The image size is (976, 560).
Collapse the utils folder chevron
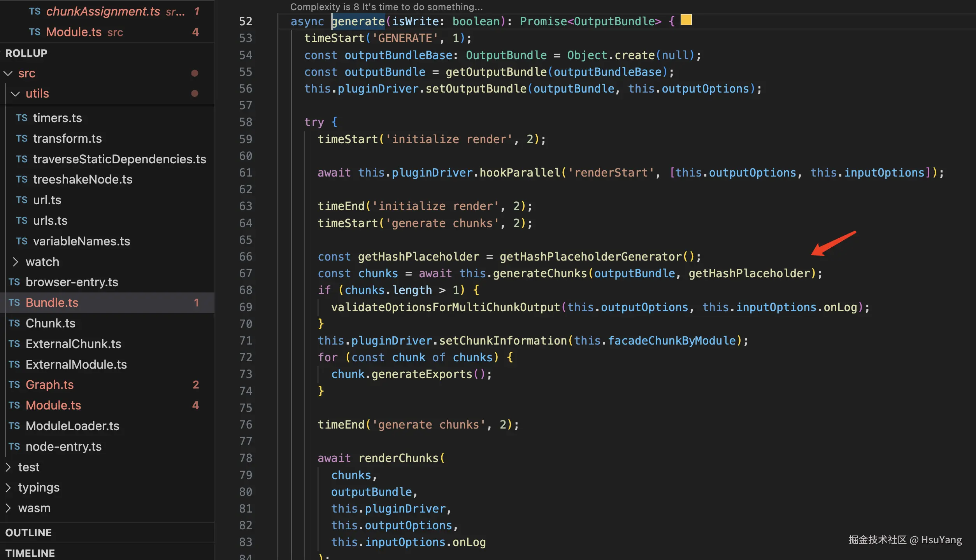pos(16,94)
